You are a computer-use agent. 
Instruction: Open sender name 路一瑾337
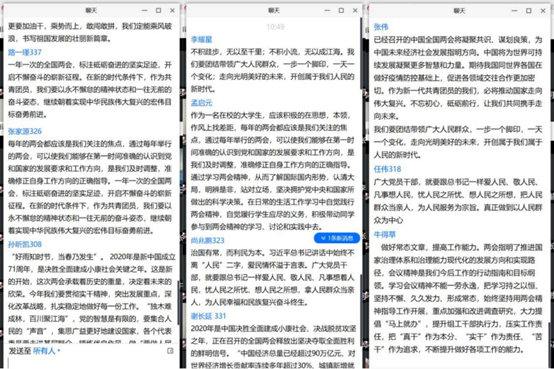25,52
